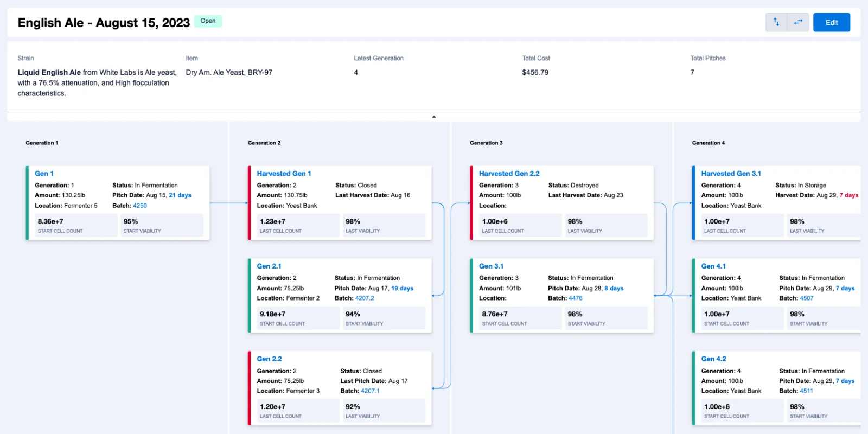Open Harvested Gen 2.2 card
868x434 pixels.
coord(509,174)
